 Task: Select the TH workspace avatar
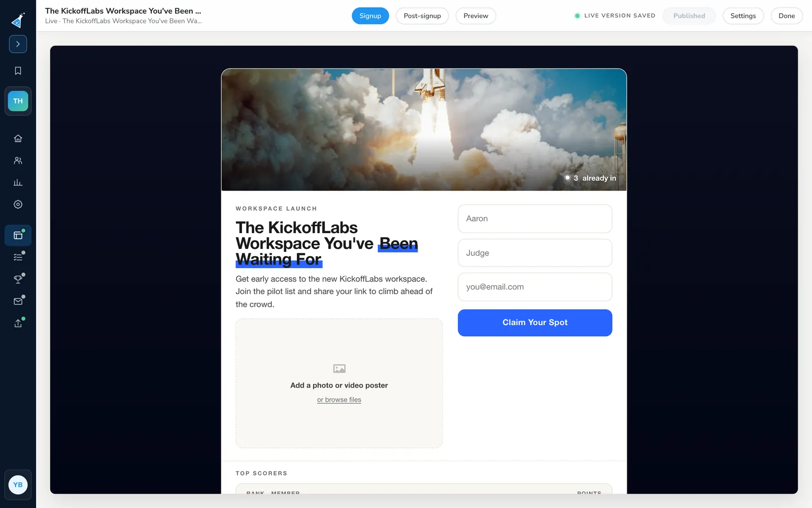[x=18, y=101]
